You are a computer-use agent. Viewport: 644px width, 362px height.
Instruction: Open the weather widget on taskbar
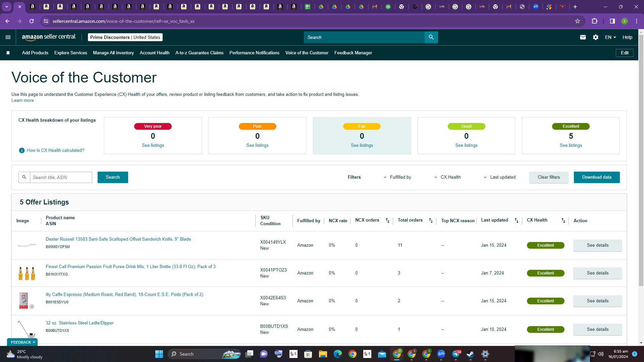[x=25, y=354]
